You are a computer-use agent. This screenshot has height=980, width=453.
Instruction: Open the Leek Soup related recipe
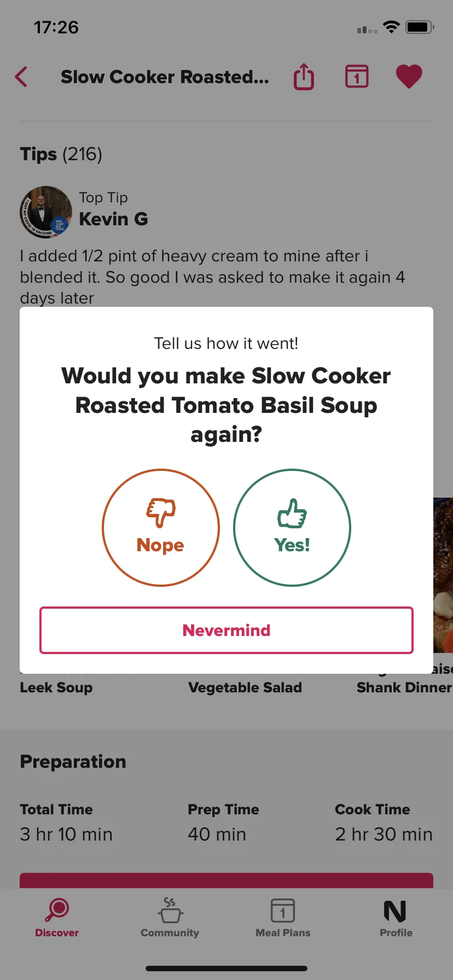56,687
